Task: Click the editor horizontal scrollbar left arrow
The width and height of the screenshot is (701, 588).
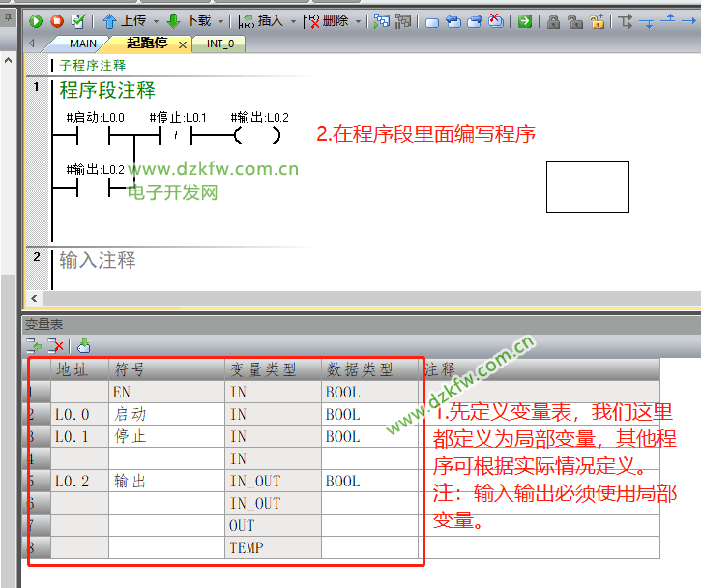Action: pyautogui.click(x=36, y=299)
